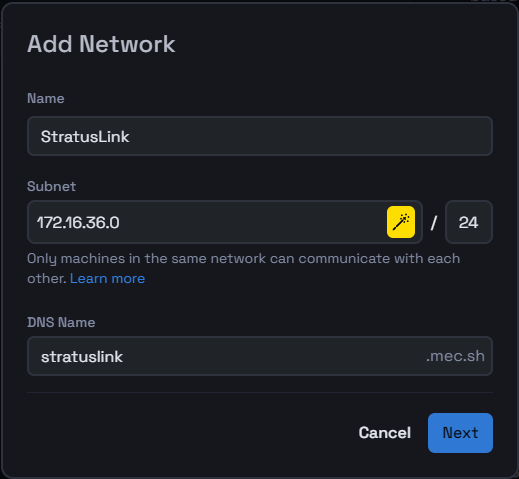Click the blank area after stratuslink text
The height and width of the screenshot is (479, 519).
click(273, 356)
